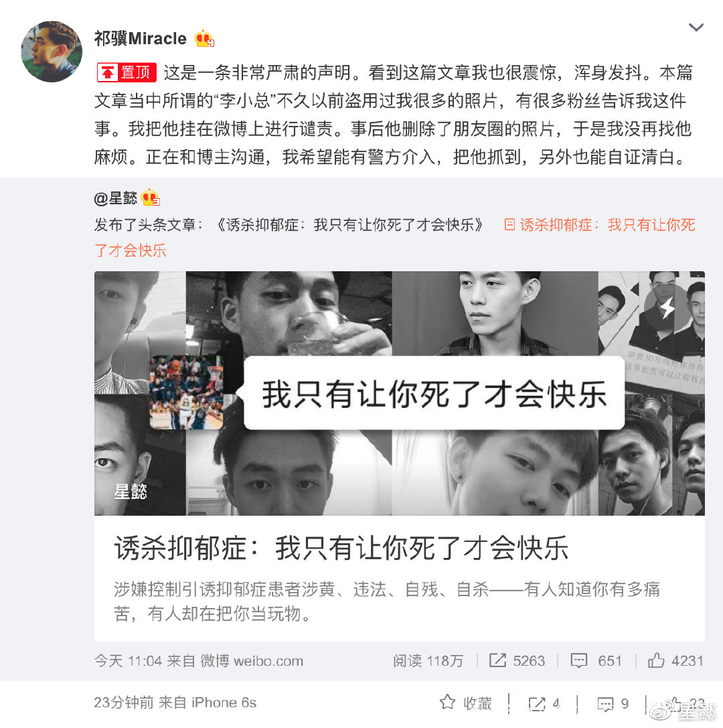Open 祁骥Miracle username link
The height and width of the screenshot is (728, 723).
(140, 39)
